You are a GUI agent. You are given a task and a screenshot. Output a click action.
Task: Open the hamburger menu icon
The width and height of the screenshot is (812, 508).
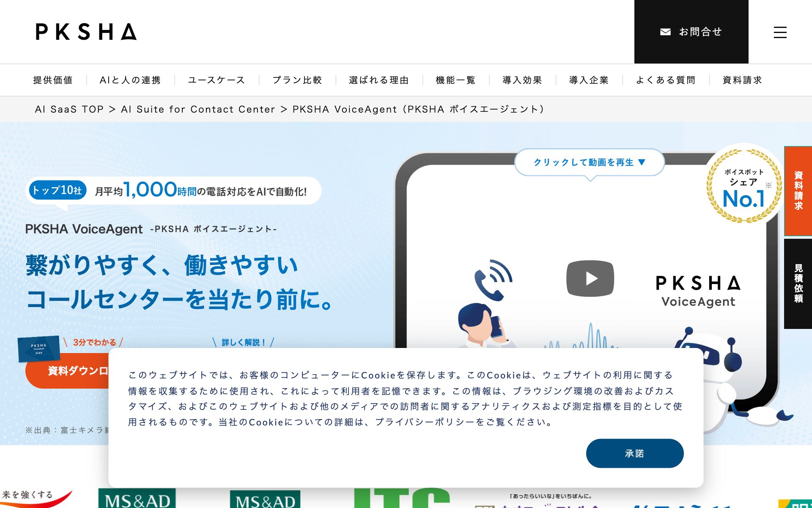[x=780, y=32]
